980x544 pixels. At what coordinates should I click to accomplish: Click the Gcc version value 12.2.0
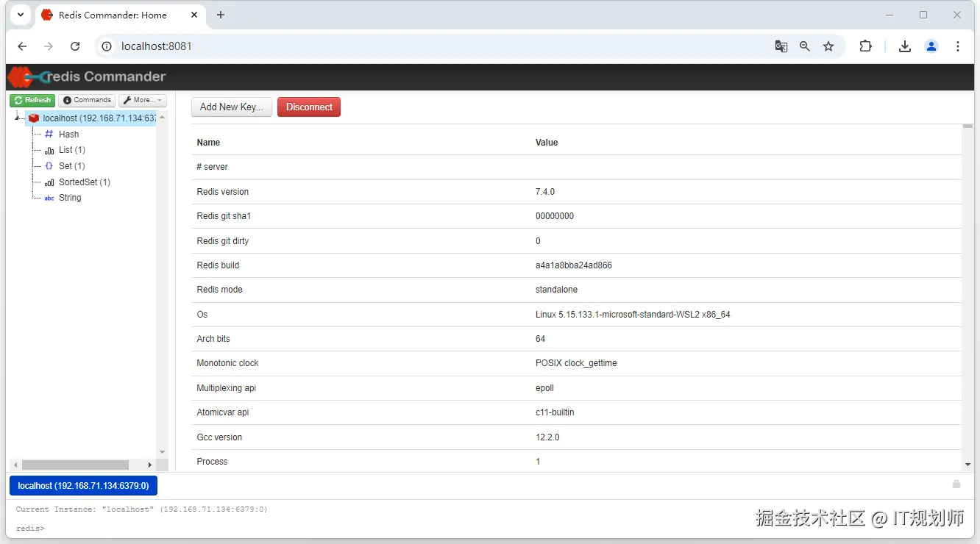(x=547, y=437)
